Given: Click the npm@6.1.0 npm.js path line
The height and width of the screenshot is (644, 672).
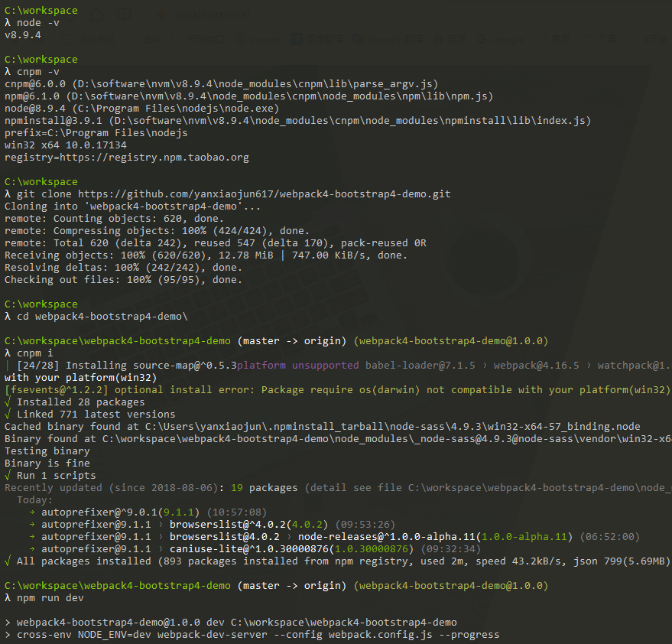Looking at the screenshot, I should tap(248, 96).
